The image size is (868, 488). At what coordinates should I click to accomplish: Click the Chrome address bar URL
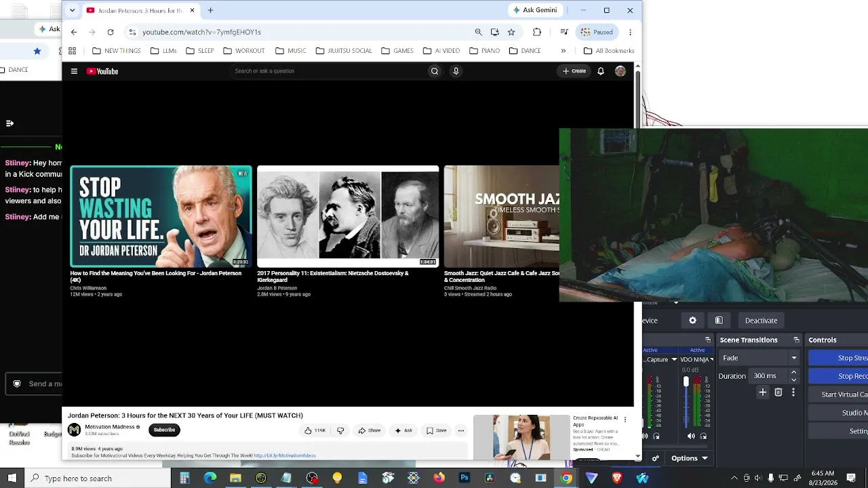tap(201, 32)
